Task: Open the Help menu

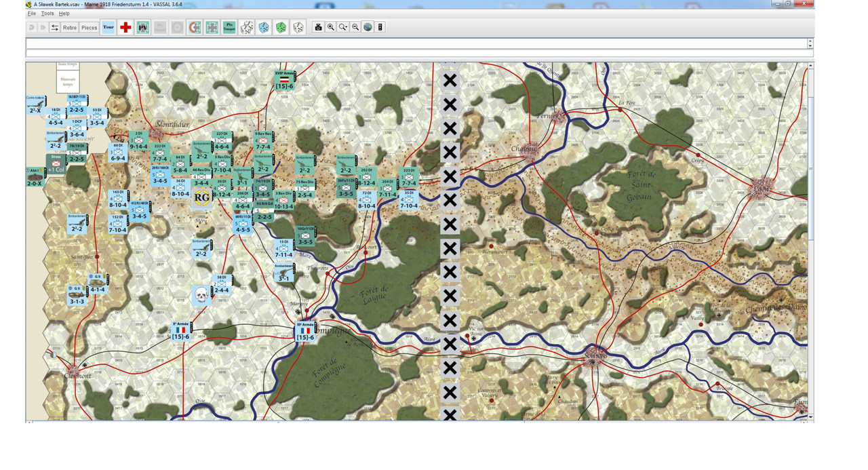Action: [x=64, y=14]
